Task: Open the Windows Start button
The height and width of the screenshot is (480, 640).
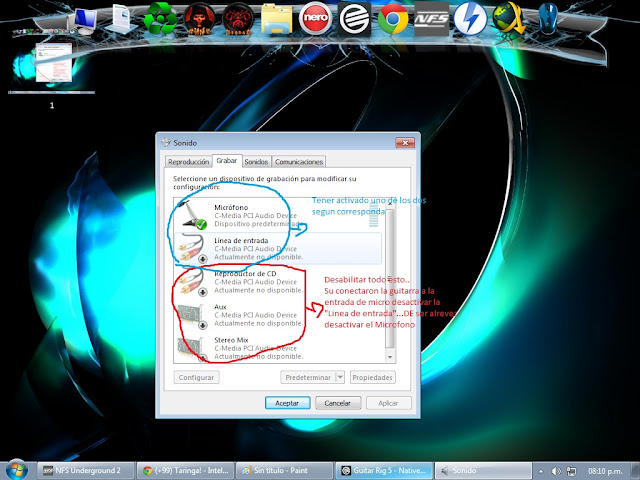Action: click(x=16, y=470)
